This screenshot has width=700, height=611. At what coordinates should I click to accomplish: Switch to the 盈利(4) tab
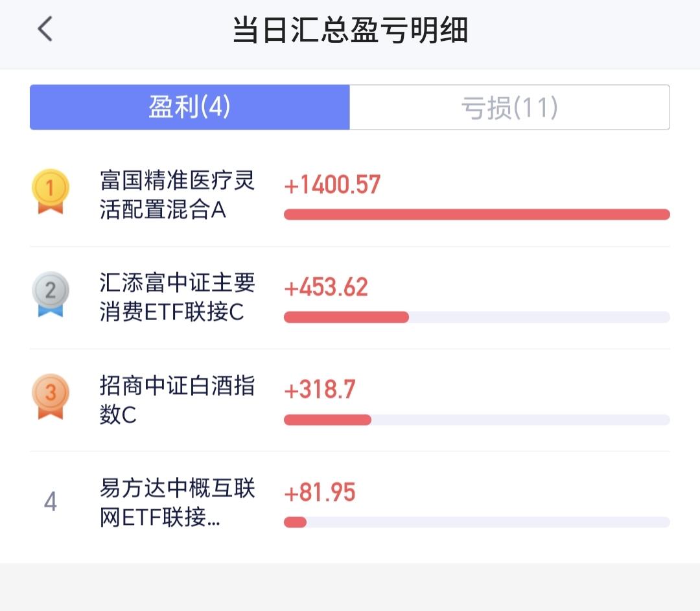click(189, 108)
